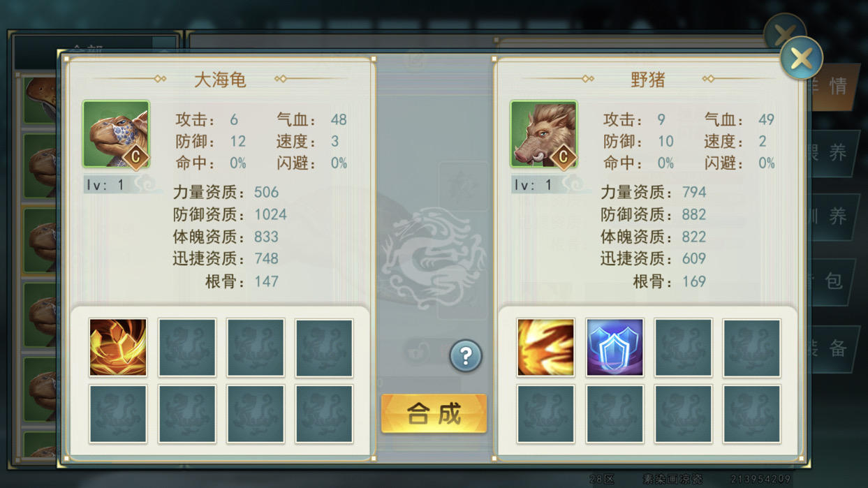
Task: Select the blue shield skill icon of 野猪
Action: [615, 348]
